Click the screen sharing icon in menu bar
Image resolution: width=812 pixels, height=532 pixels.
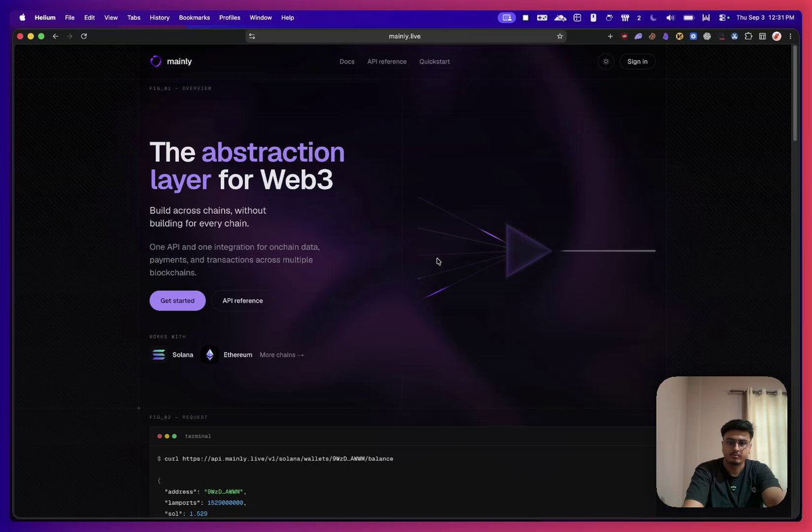pos(507,18)
